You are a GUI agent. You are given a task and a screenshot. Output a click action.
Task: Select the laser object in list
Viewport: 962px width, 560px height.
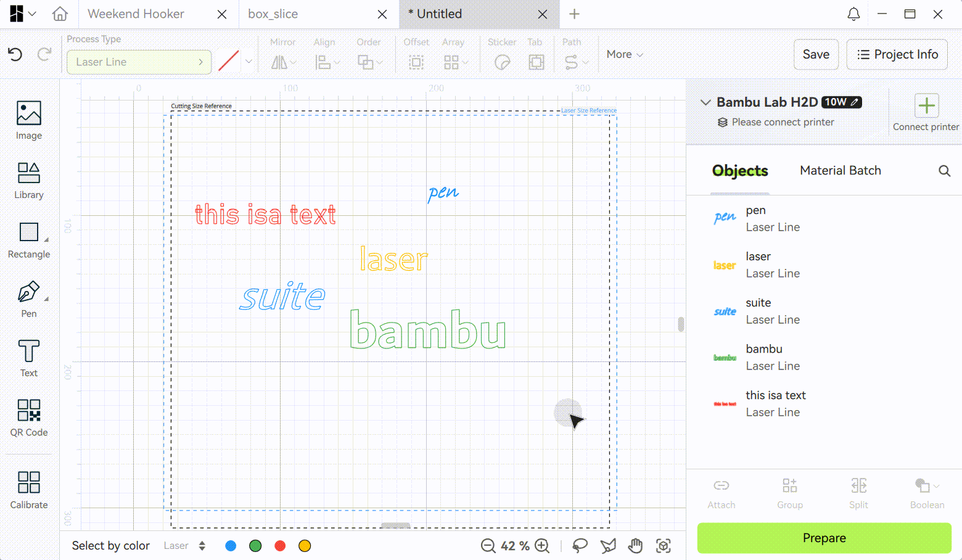click(x=824, y=265)
